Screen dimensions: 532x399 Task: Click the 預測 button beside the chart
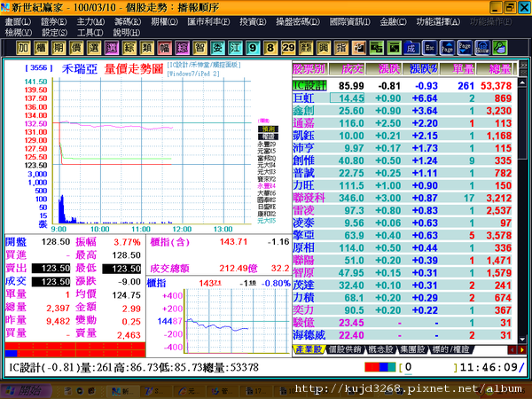click(x=268, y=129)
